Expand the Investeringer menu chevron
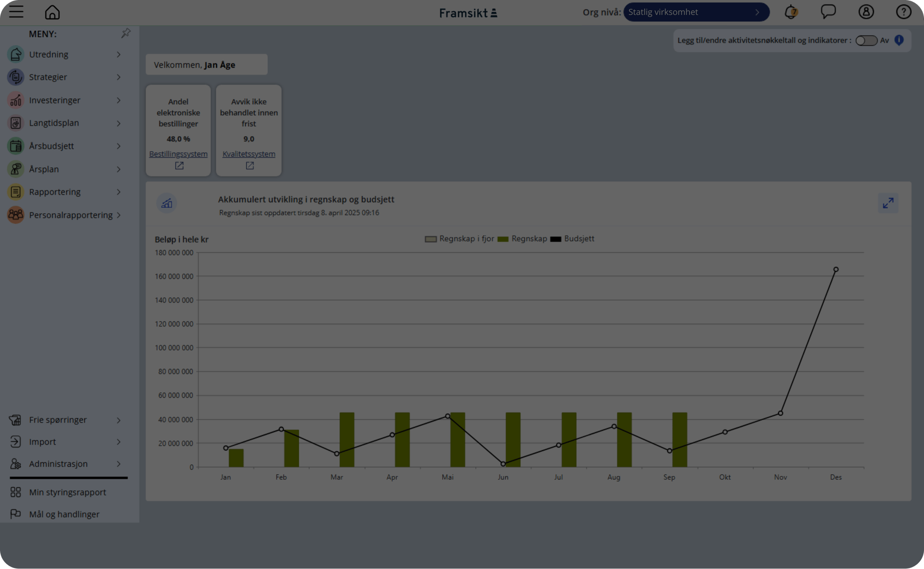 pyautogui.click(x=119, y=100)
